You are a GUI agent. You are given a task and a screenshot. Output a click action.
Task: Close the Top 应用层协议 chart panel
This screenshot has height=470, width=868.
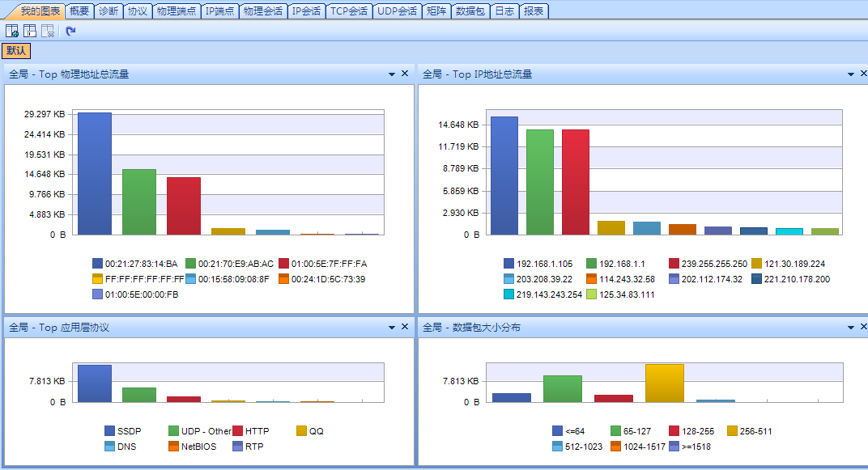(405, 327)
